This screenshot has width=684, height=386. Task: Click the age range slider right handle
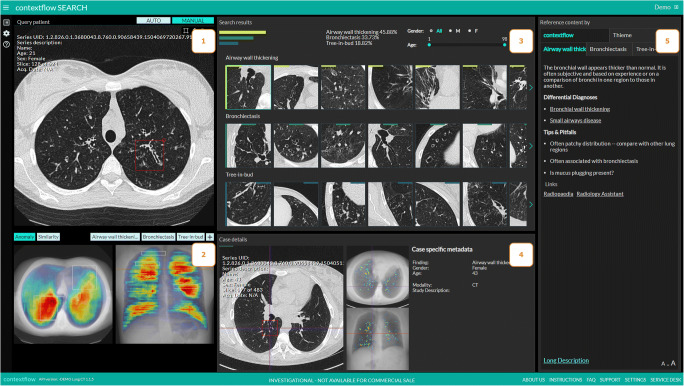click(x=505, y=45)
